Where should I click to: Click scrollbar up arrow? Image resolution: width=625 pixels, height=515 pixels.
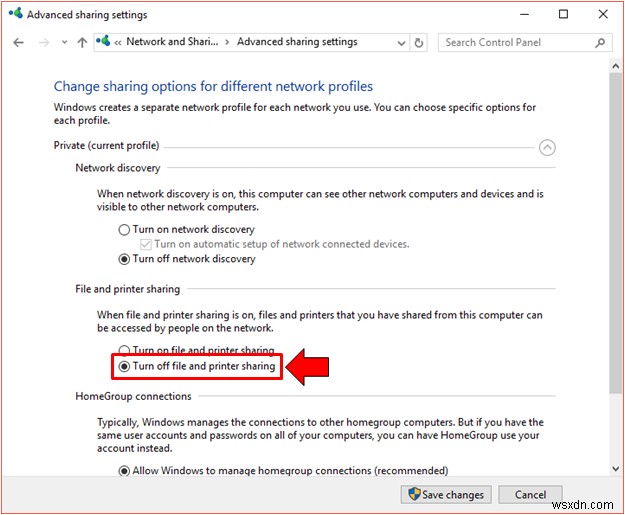615,66
